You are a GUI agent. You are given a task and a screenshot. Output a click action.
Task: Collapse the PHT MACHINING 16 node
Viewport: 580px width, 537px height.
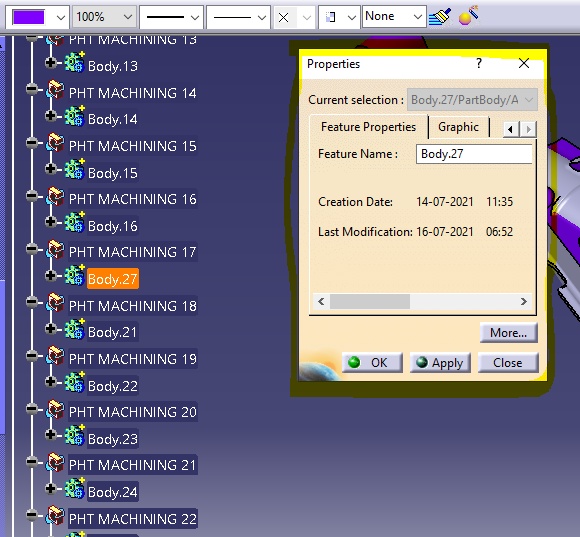point(32,196)
